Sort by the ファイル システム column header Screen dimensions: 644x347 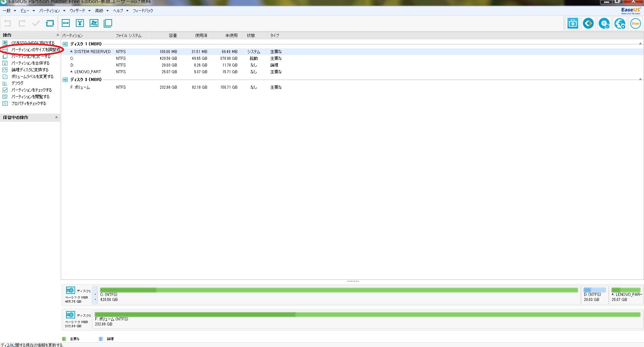click(131, 36)
